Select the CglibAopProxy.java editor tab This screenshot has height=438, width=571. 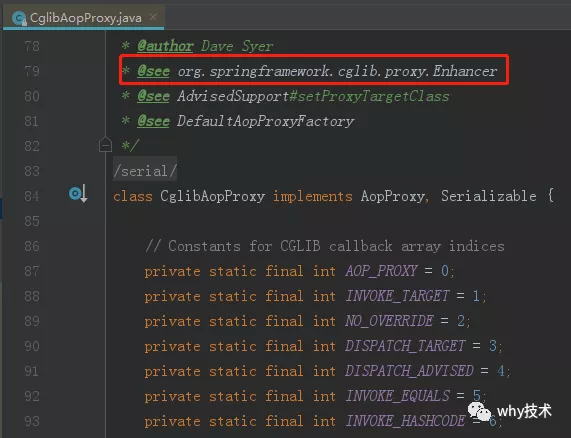(x=84, y=17)
